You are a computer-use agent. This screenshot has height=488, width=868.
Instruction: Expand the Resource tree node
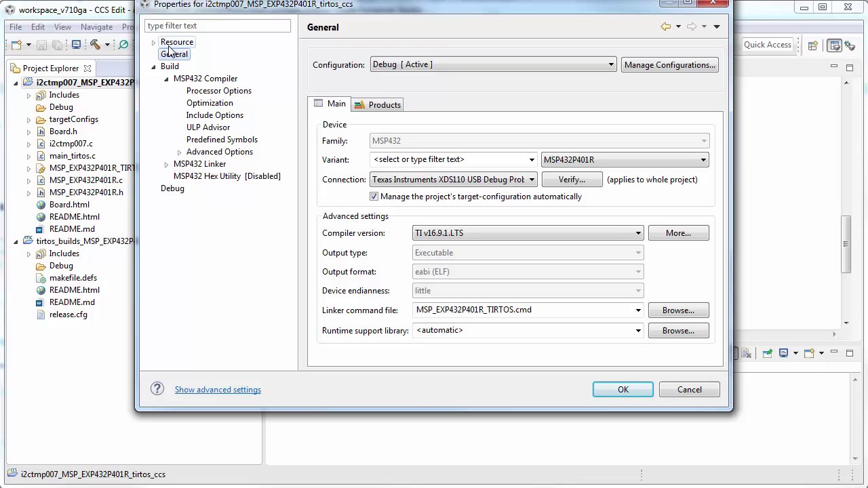pyautogui.click(x=153, y=42)
